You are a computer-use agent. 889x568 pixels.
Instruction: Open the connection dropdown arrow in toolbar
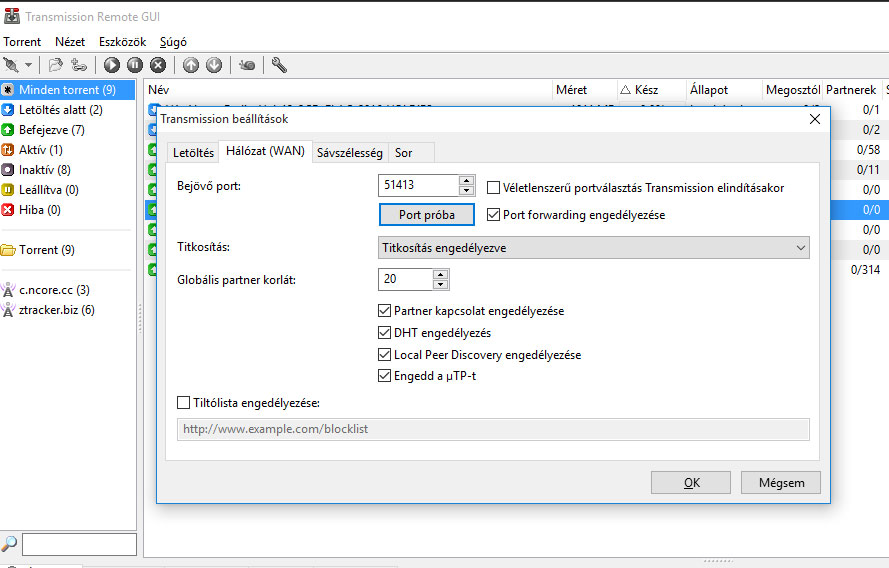pyautogui.click(x=28, y=65)
